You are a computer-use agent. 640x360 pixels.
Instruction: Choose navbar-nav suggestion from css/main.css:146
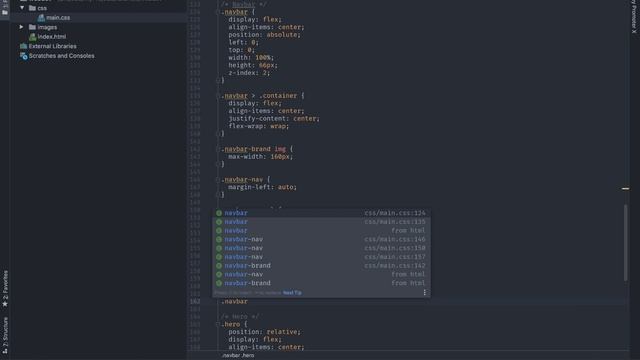pos(321,240)
